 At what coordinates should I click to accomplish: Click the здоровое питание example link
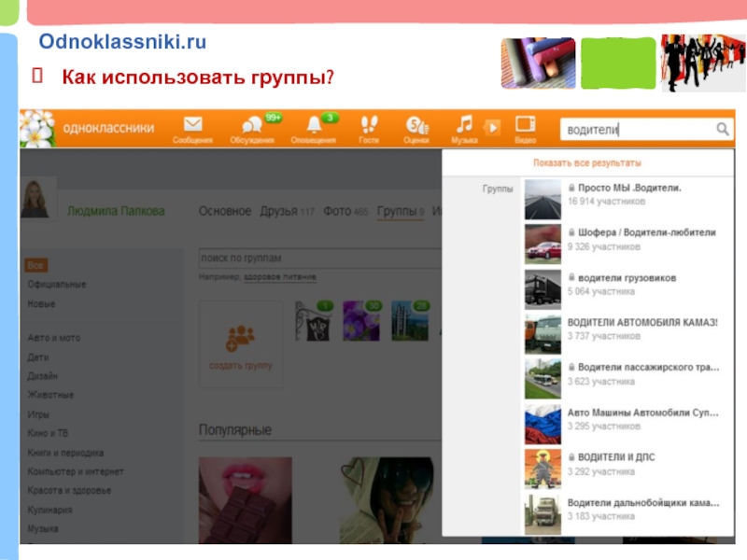tap(279, 276)
